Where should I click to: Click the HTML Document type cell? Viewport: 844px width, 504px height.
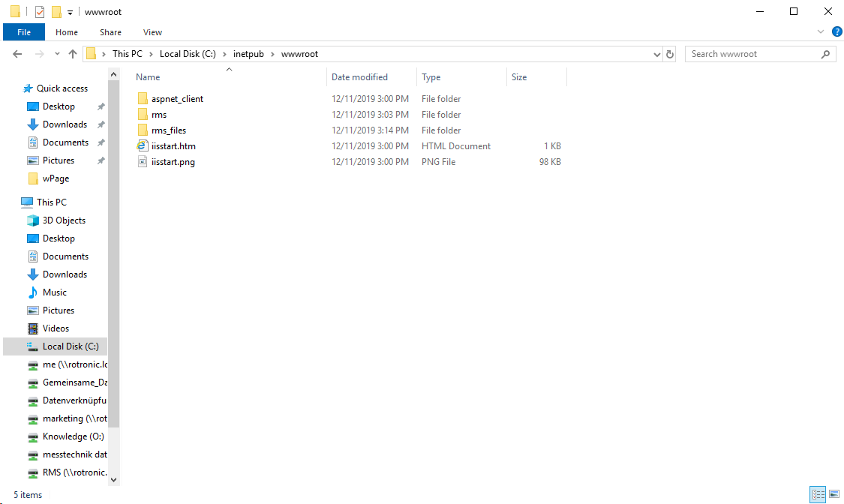[x=456, y=145]
